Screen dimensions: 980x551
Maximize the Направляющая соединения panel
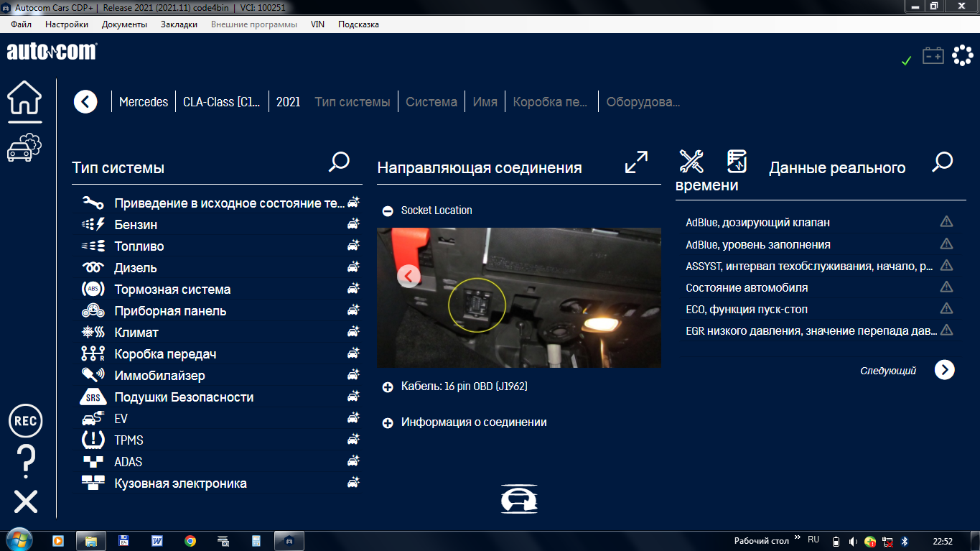click(x=636, y=162)
